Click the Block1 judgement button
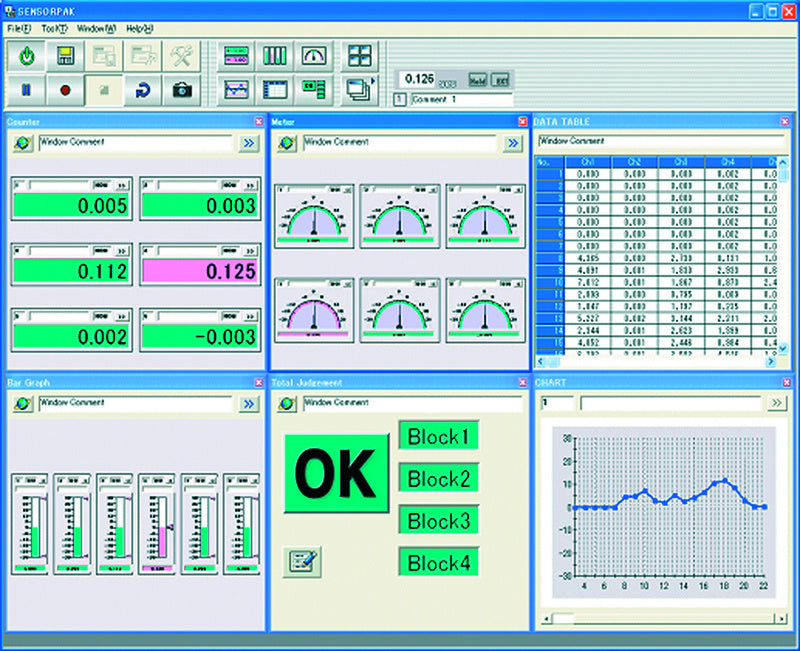The height and width of the screenshot is (651, 800). (438, 436)
